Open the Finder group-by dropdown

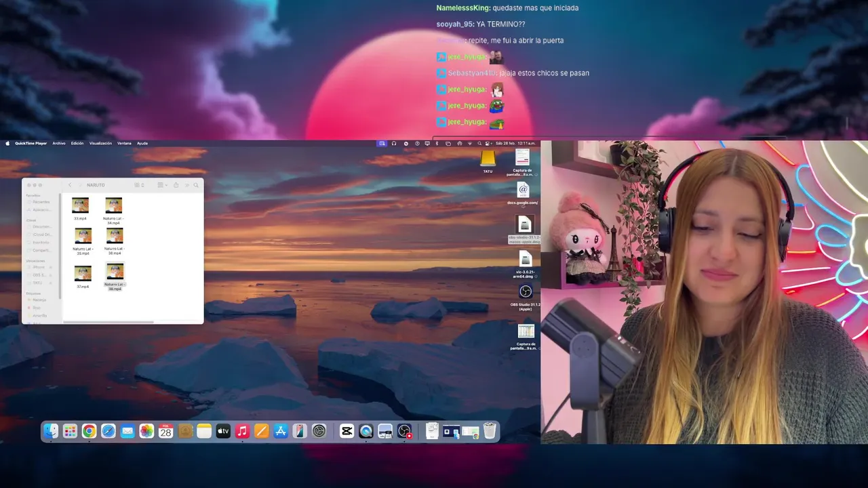pyautogui.click(x=163, y=185)
